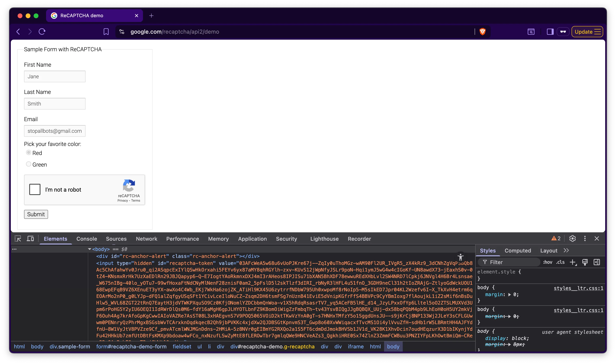Image resolution: width=616 pixels, height=364 pixels.
Task: Select the Red radio button
Action: (x=28, y=153)
